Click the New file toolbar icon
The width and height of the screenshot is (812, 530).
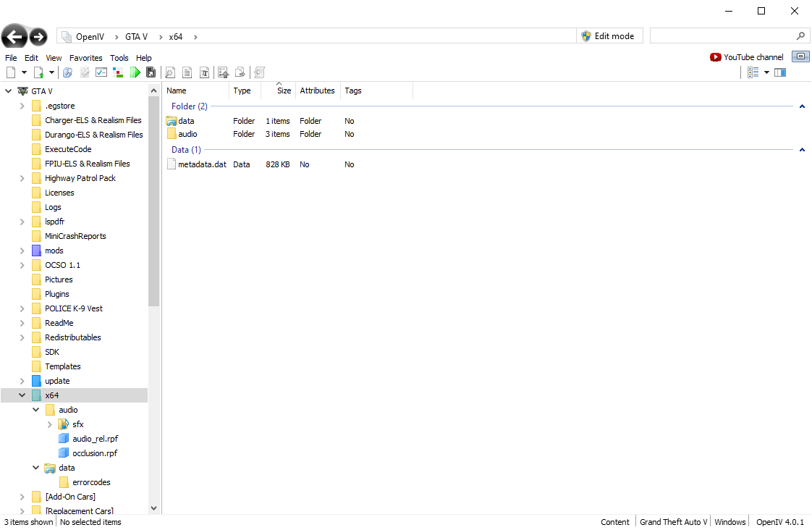(11, 72)
